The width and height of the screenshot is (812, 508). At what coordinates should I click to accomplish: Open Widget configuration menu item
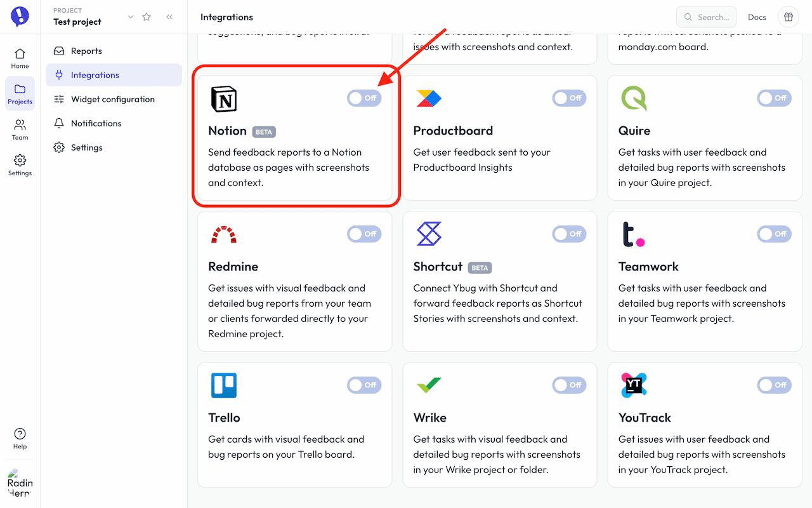coord(114,99)
